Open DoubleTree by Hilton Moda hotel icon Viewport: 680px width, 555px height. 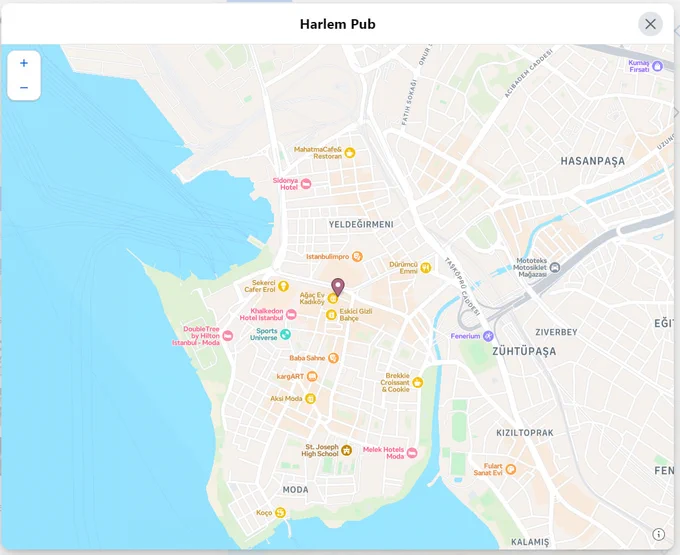coord(228,336)
